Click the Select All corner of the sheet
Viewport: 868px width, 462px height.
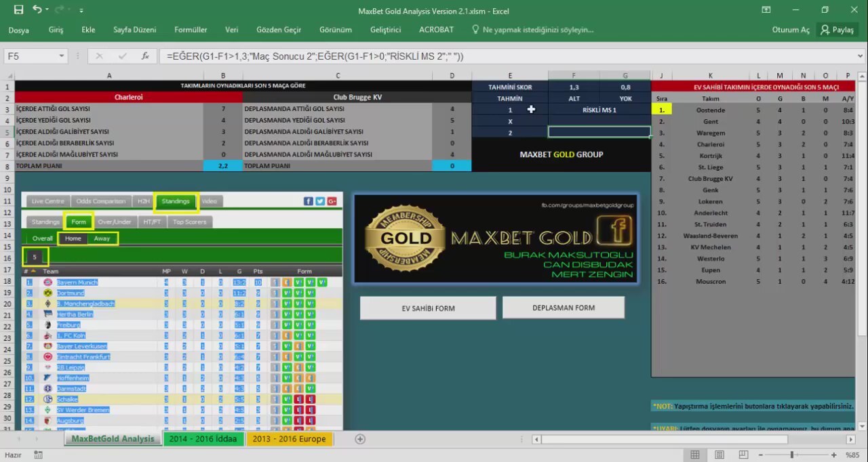pyautogui.click(x=7, y=75)
